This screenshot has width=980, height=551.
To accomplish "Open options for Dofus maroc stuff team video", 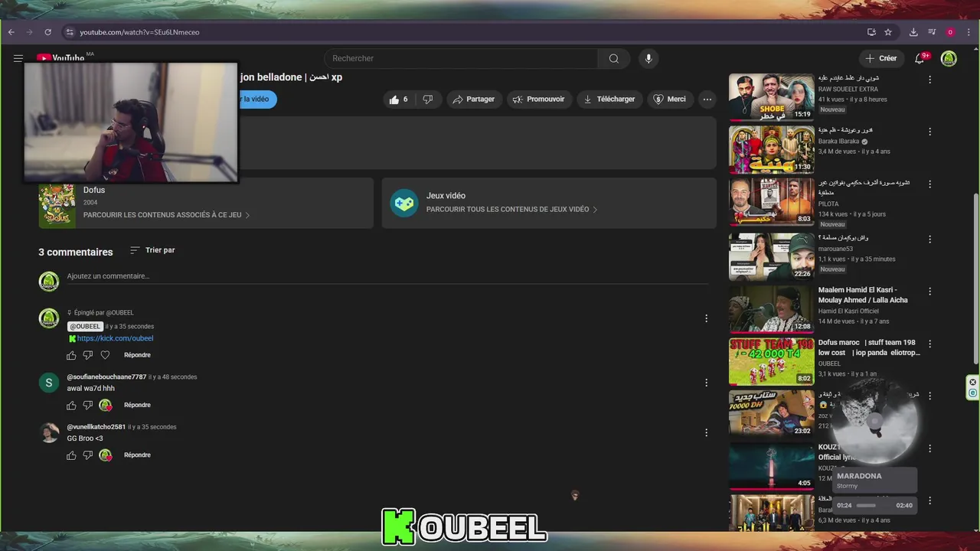I will 930,344.
